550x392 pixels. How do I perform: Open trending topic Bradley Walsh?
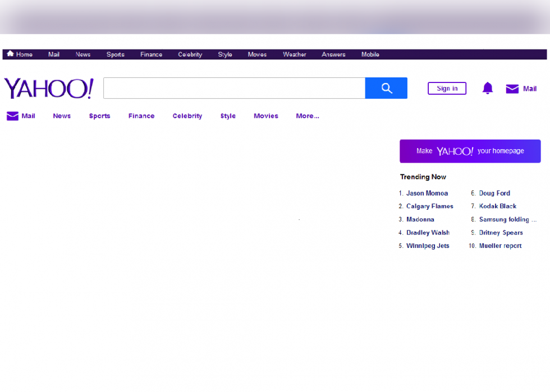[428, 233]
